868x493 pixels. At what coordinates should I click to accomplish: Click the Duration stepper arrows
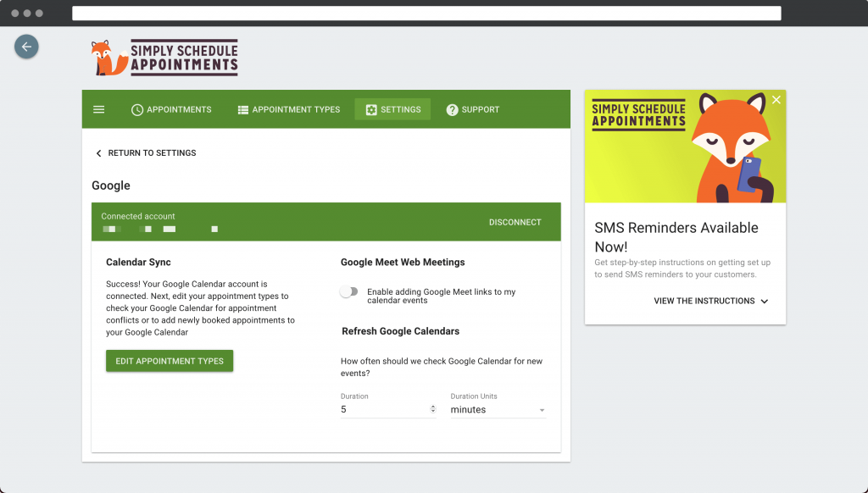click(433, 409)
